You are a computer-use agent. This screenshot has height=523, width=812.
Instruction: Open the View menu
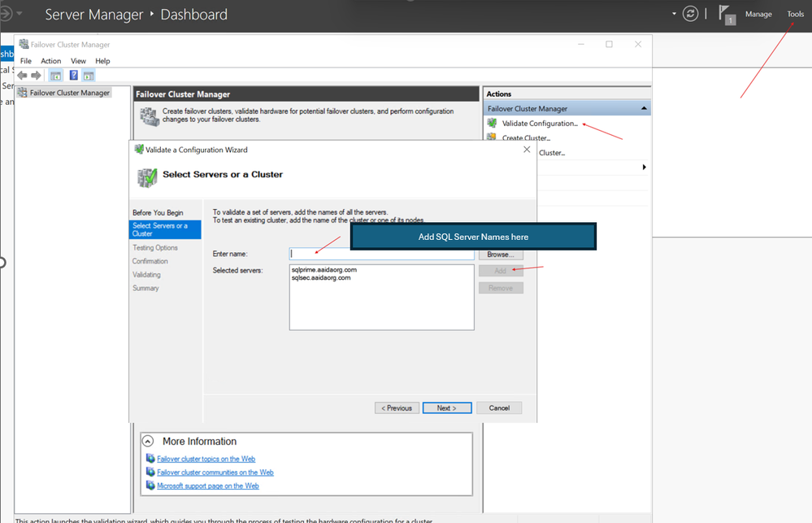(x=78, y=61)
